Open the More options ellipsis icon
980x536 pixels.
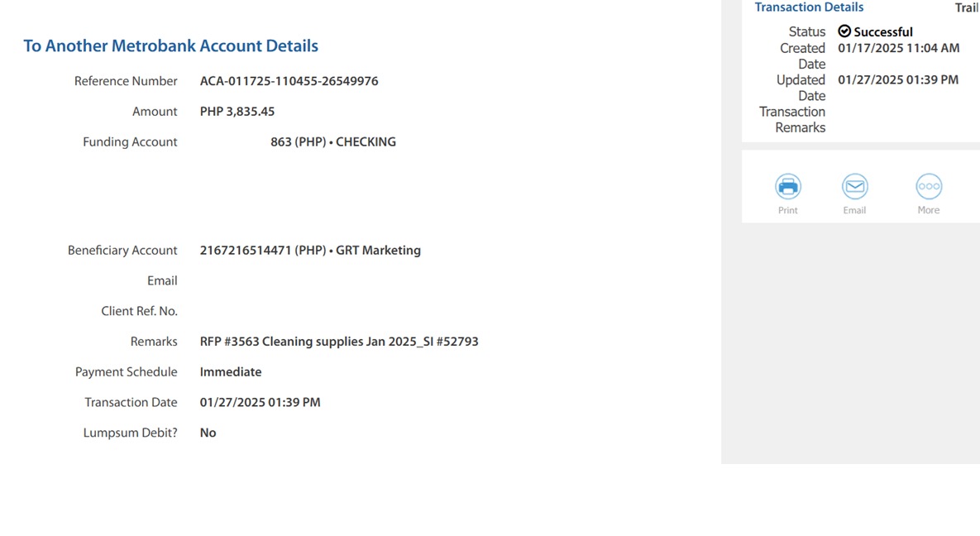click(x=929, y=186)
